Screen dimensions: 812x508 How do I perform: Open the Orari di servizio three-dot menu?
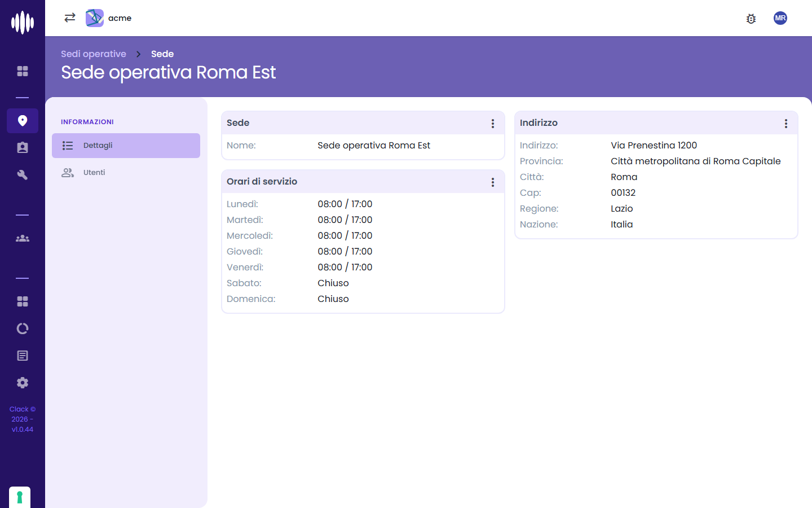(493, 182)
